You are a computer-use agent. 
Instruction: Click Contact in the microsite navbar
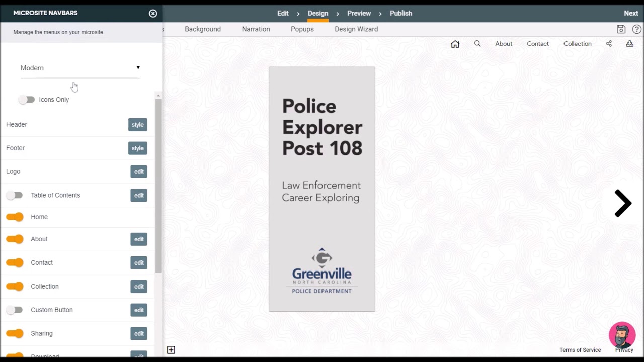point(538,44)
